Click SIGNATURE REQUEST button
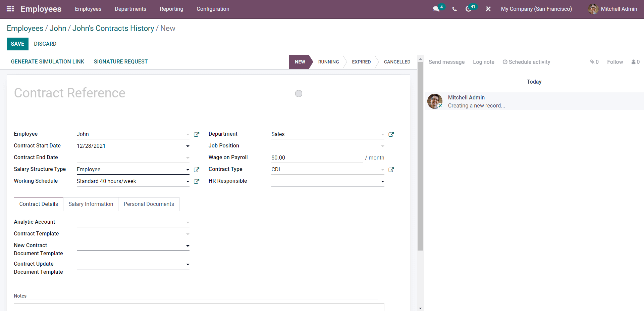 point(121,62)
